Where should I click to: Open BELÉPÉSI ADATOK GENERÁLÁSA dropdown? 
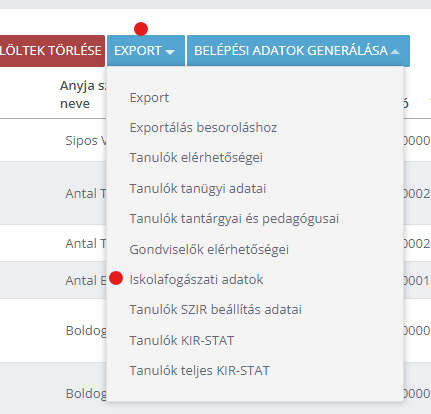coord(298,51)
